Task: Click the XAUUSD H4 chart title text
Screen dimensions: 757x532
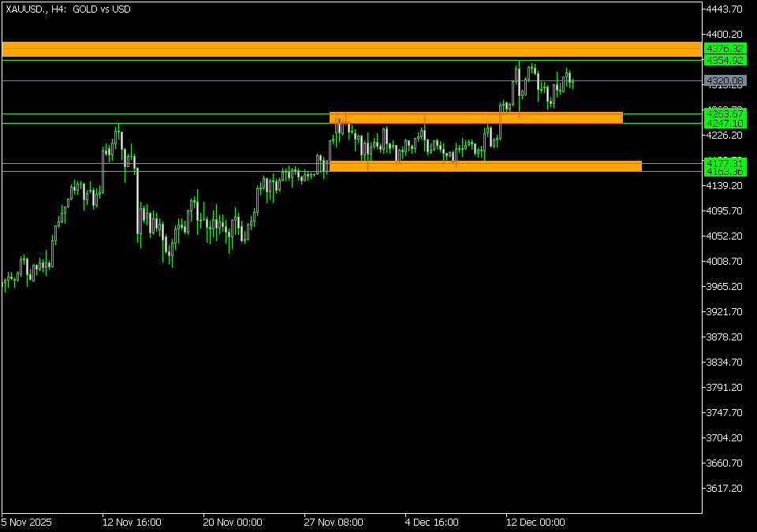Action: click(68, 9)
